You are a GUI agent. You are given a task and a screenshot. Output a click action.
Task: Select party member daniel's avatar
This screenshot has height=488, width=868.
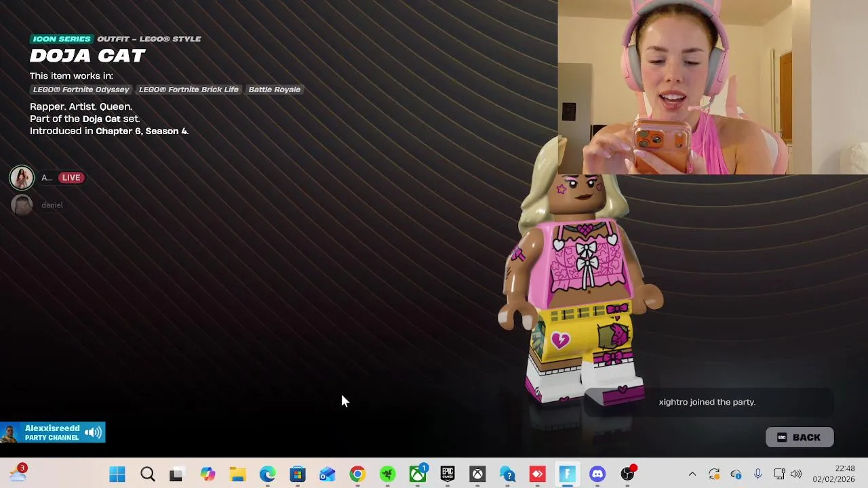coord(22,205)
